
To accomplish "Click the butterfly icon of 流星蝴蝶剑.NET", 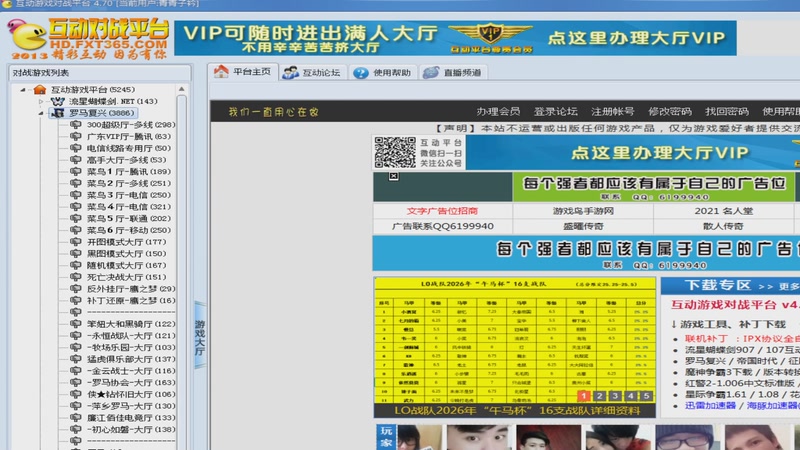I will [58, 102].
